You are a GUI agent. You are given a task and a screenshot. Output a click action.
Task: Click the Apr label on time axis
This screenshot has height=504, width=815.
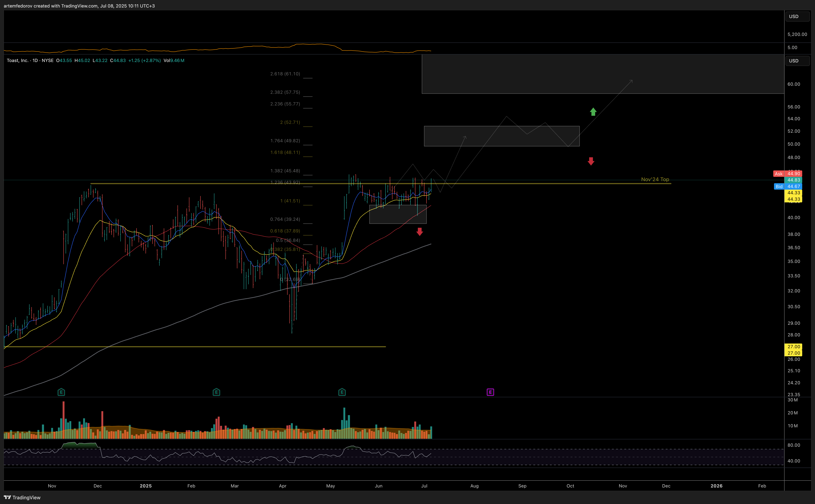[282, 486]
